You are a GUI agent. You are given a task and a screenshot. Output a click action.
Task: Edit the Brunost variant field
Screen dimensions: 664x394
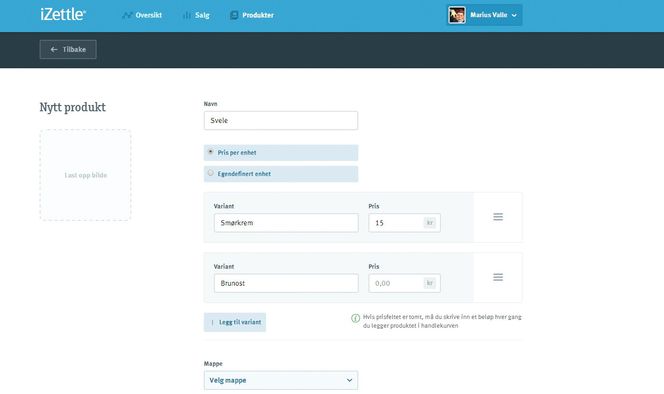[x=286, y=283]
